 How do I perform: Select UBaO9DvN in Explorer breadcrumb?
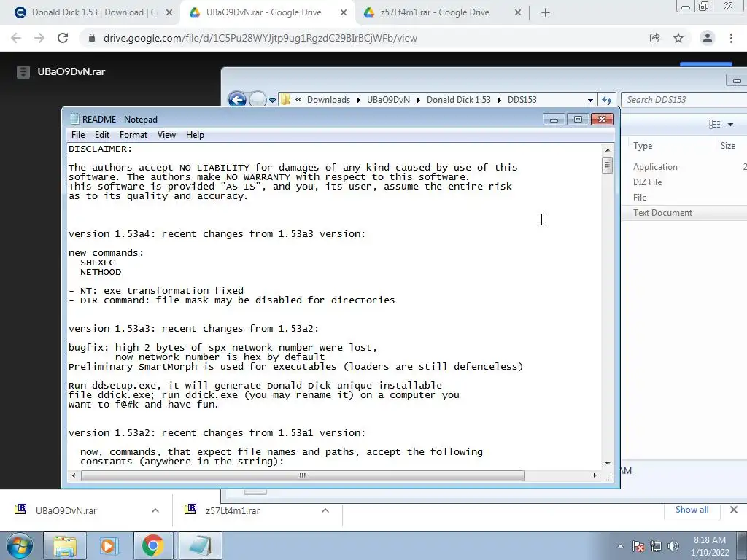pyautogui.click(x=388, y=99)
